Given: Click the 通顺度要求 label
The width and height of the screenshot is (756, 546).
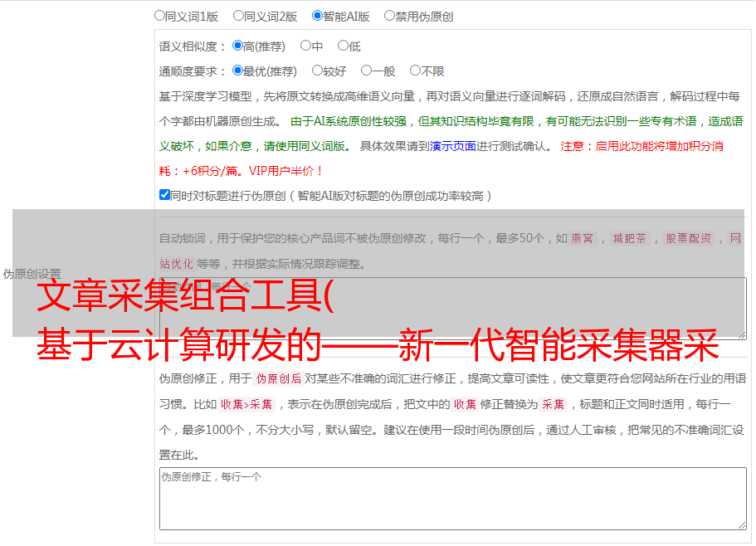Looking at the screenshot, I should (x=193, y=72).
